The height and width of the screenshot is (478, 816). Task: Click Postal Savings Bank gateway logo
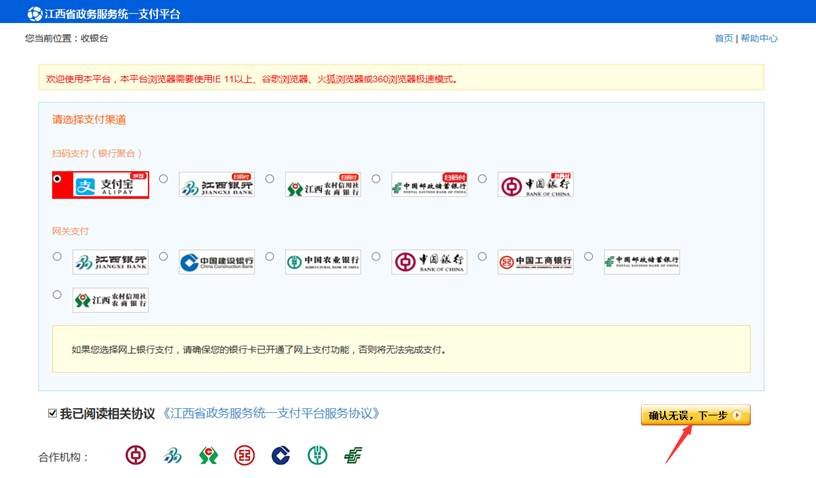pyautogui.click(x=642, y=262)
